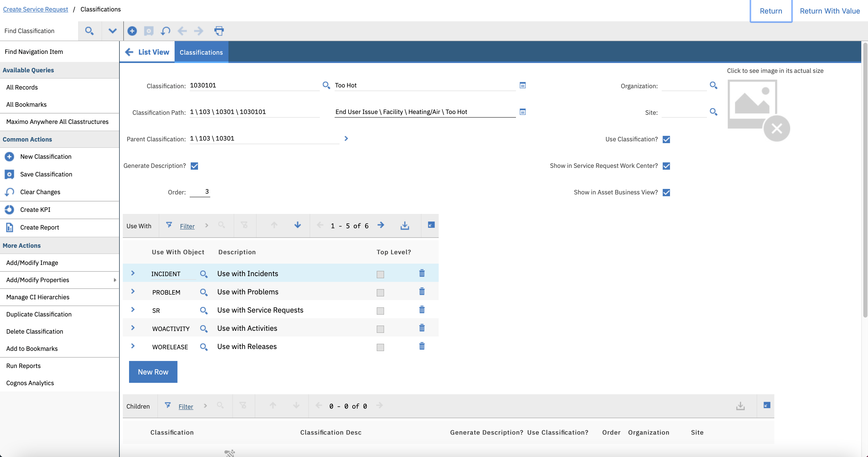Download the Use With table
The width and height of the screenshot is (868, 457).
click(x=405, y=225)
